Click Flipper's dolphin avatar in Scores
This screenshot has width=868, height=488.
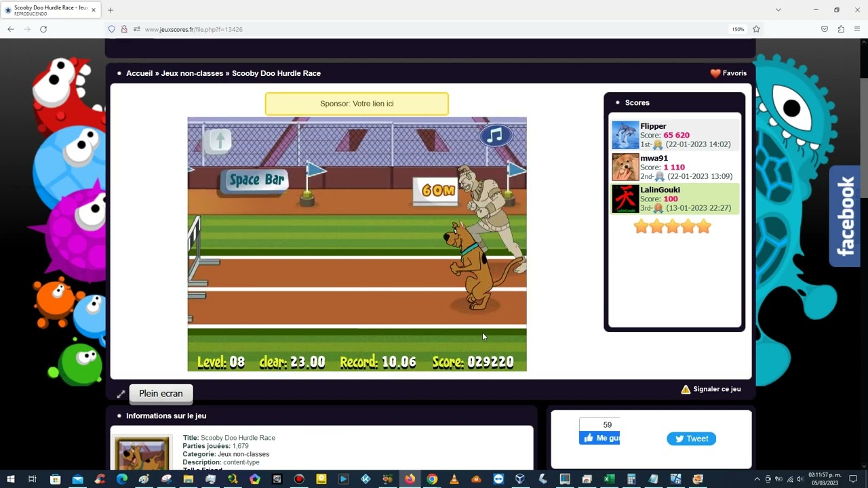tap(625, 135)
